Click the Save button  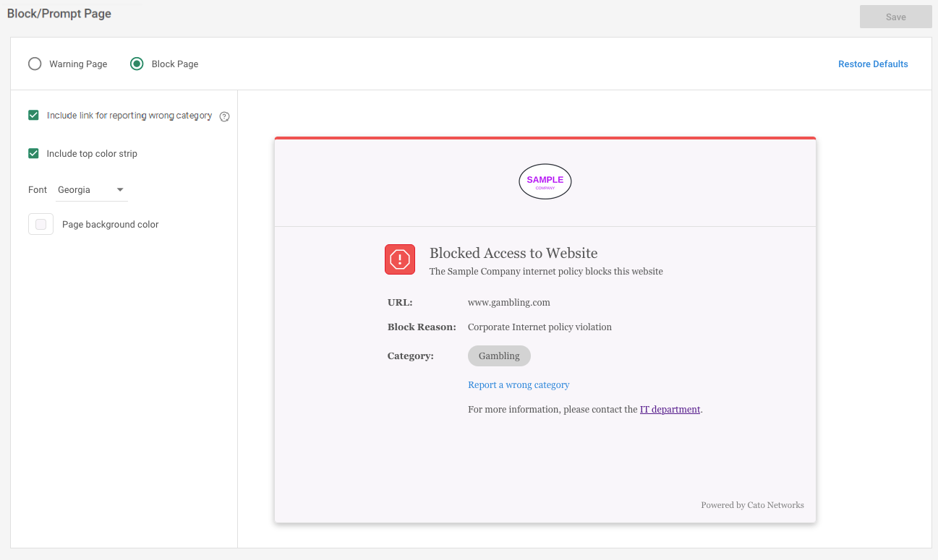click(895, 17)
